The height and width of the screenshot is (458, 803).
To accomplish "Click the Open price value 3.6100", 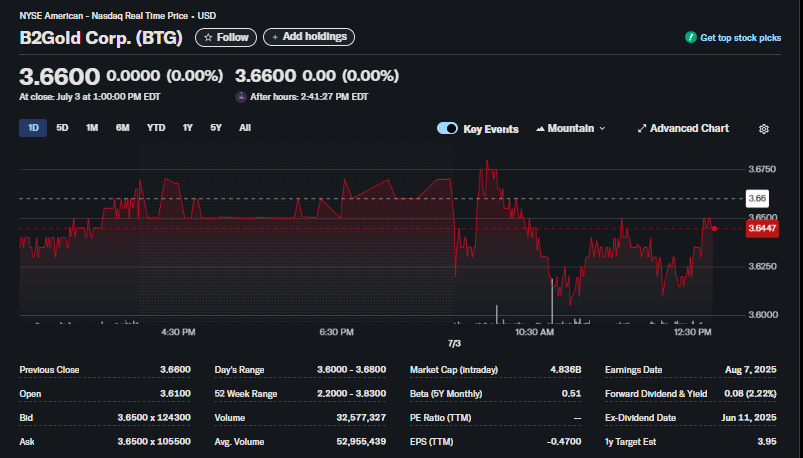I will click(x=175, y=393).
